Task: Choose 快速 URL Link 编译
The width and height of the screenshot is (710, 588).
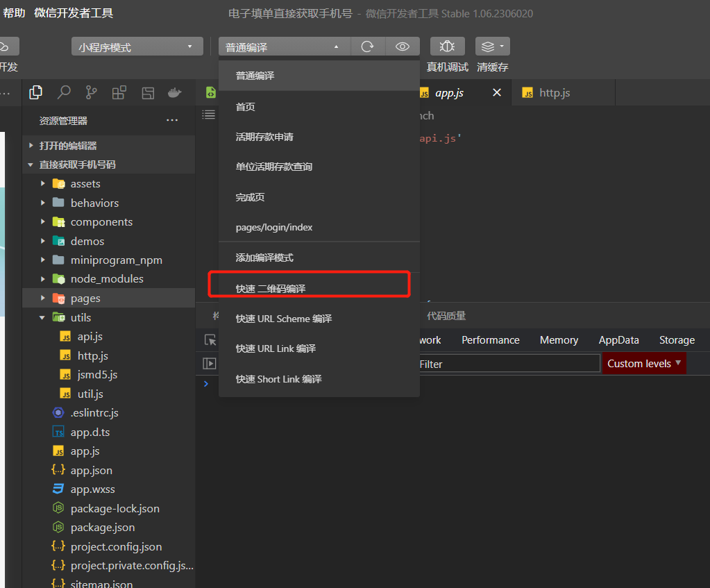Action: click(319, 348)
